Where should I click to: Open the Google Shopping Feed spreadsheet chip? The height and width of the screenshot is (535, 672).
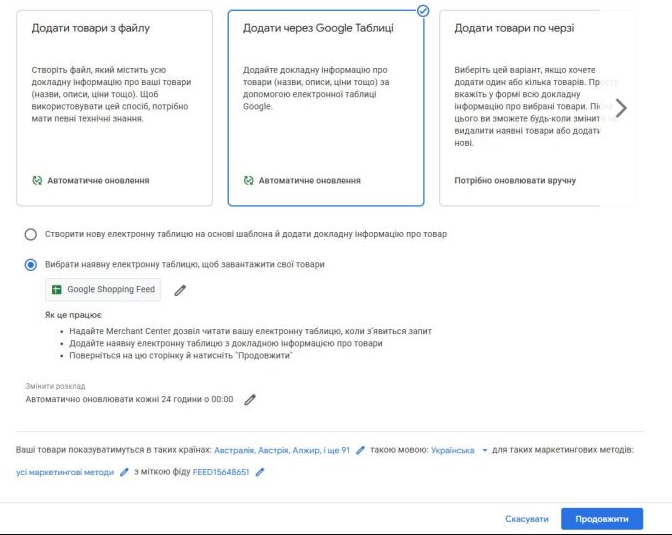103,289
